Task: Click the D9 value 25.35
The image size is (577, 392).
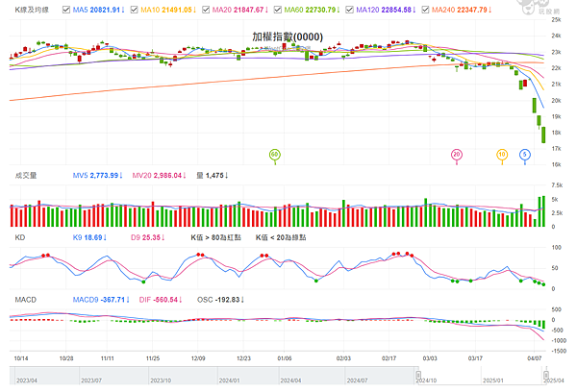Action: (151, 238)
